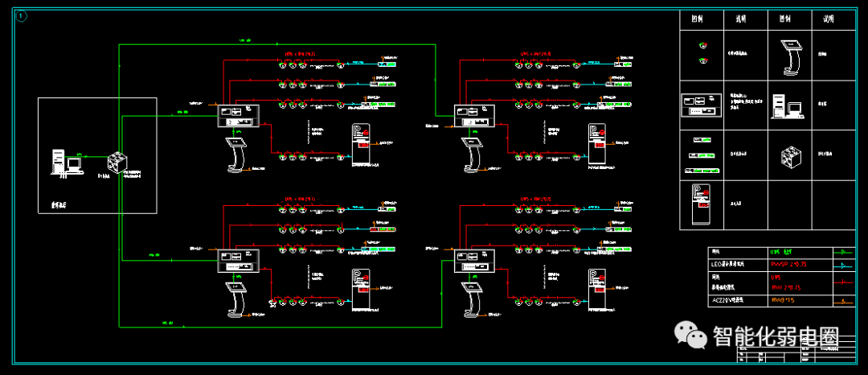
Task: Select the 'RVV 2*0.75' cable text
Action: click(785, 287)
